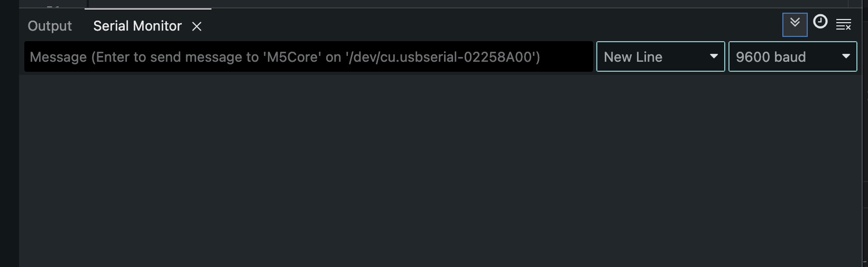Clear serial output with the lines-x icon
This screenshot has width=868, height=267.
(844, 24)
